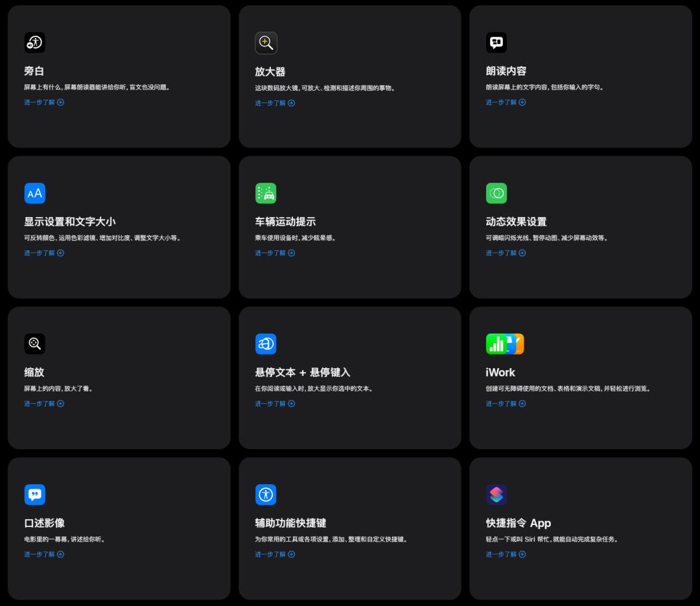Select the 动态效果设置 card heading
700x606 pixels.
tap(516, 222)
